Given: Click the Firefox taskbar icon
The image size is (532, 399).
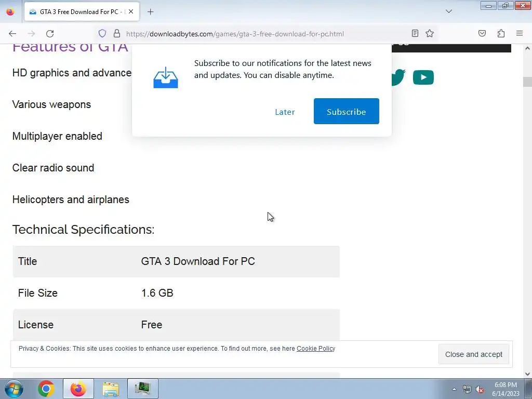Looking at the screenshot, I should coord(78,389).
